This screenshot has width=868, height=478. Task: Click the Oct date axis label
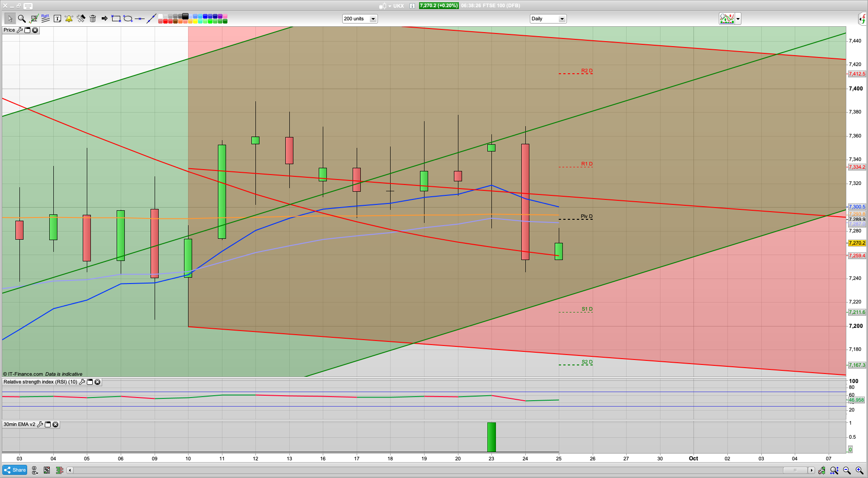click(693, 459)
